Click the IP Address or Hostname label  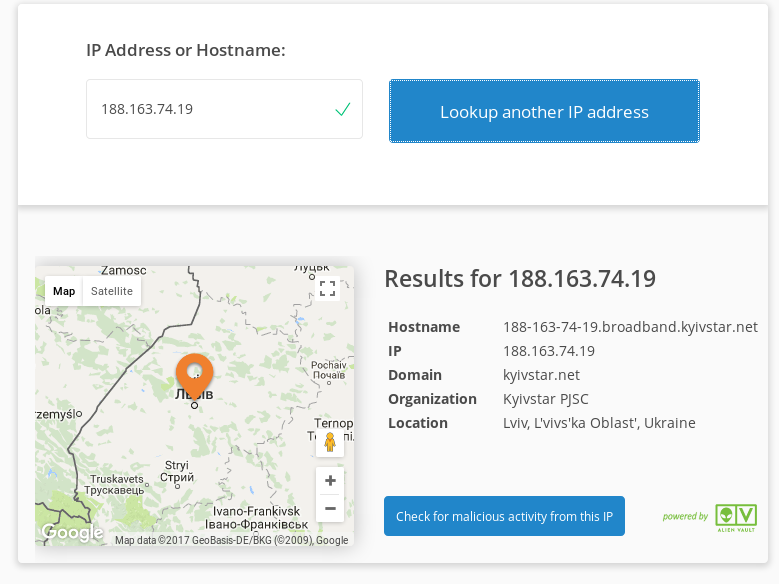click(x=186, y=50)
